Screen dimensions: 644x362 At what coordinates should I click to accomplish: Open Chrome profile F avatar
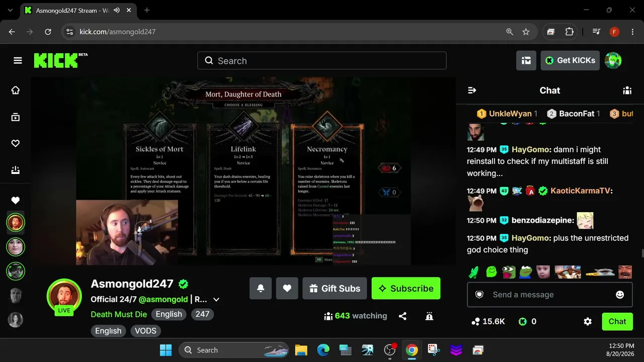(x=614, y=32)
